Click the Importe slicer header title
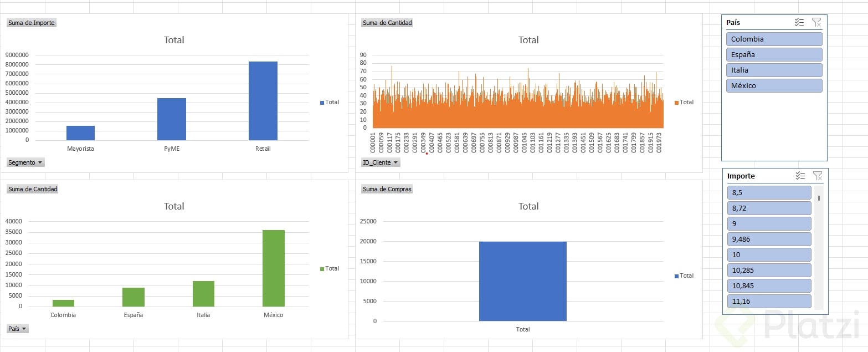The width and height of the screenshot is (868, 352). [741, 176]
